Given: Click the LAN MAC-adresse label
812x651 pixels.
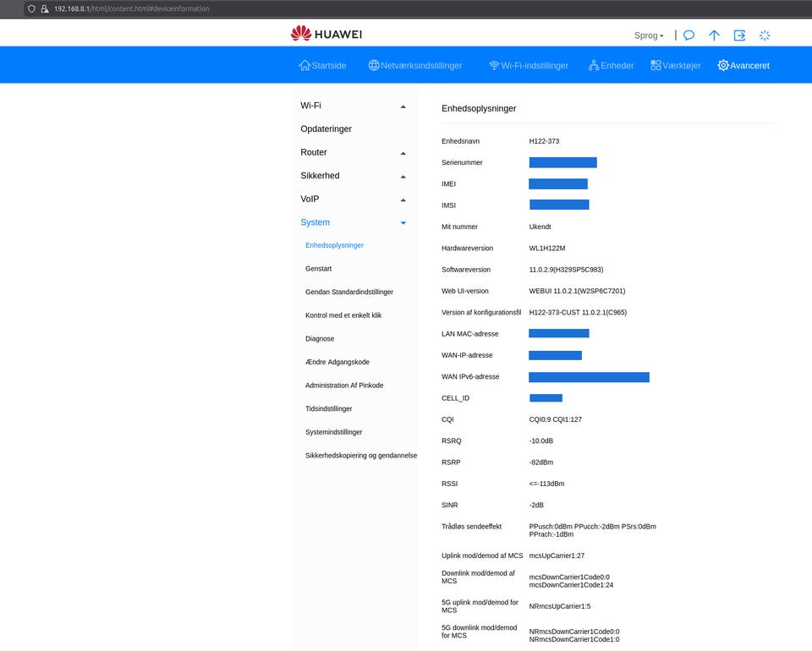Looking at the screenshot, I should click(469, 334).
